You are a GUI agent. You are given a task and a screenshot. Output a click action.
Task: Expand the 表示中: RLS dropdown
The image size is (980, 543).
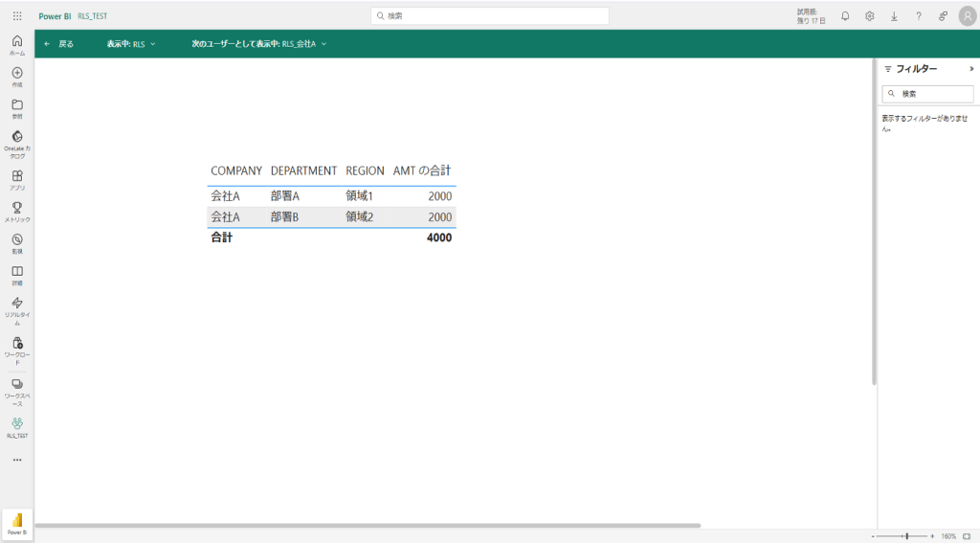[131, 44]
